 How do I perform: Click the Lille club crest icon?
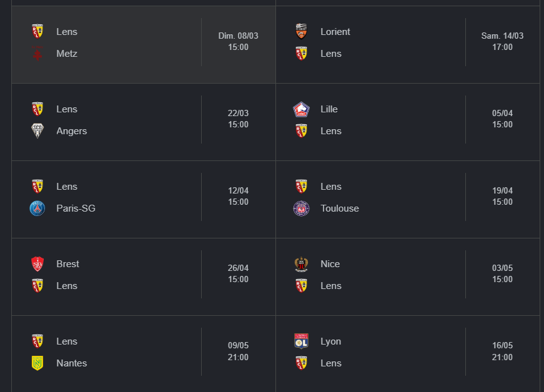pyautogui.click(x=301, y=109)
